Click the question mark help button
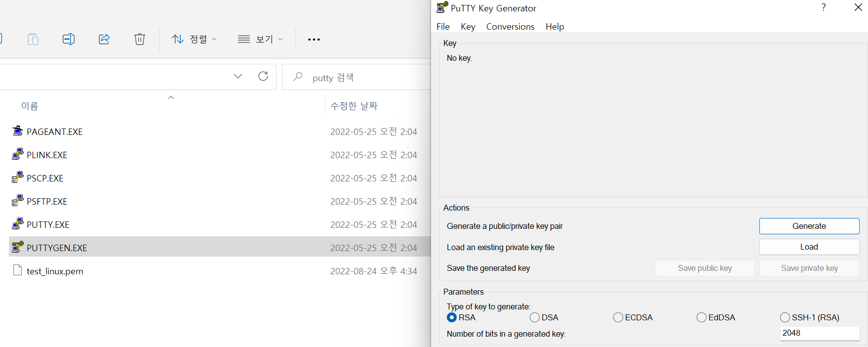 pos(824,7)
